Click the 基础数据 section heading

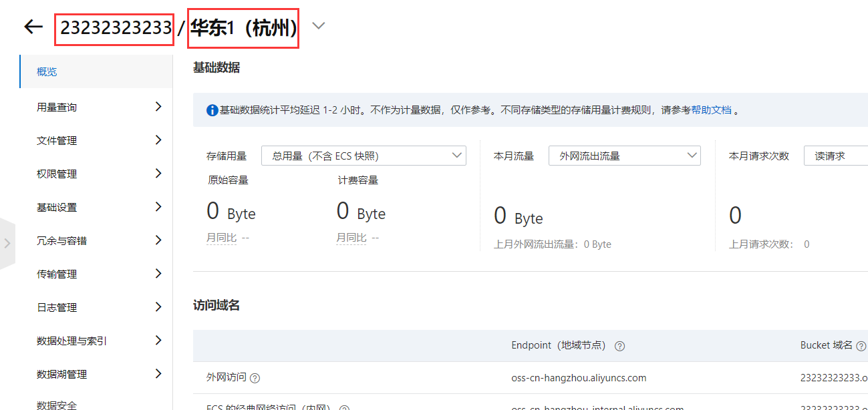coord(216,67)
